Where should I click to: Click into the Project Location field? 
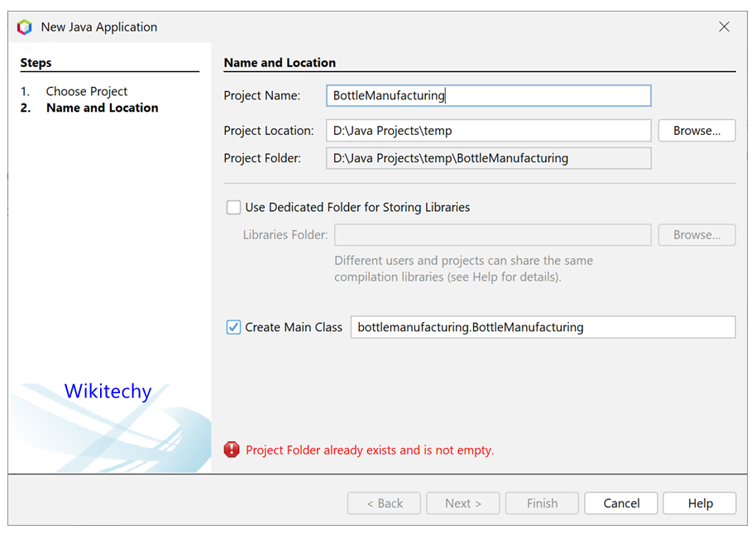488,131
